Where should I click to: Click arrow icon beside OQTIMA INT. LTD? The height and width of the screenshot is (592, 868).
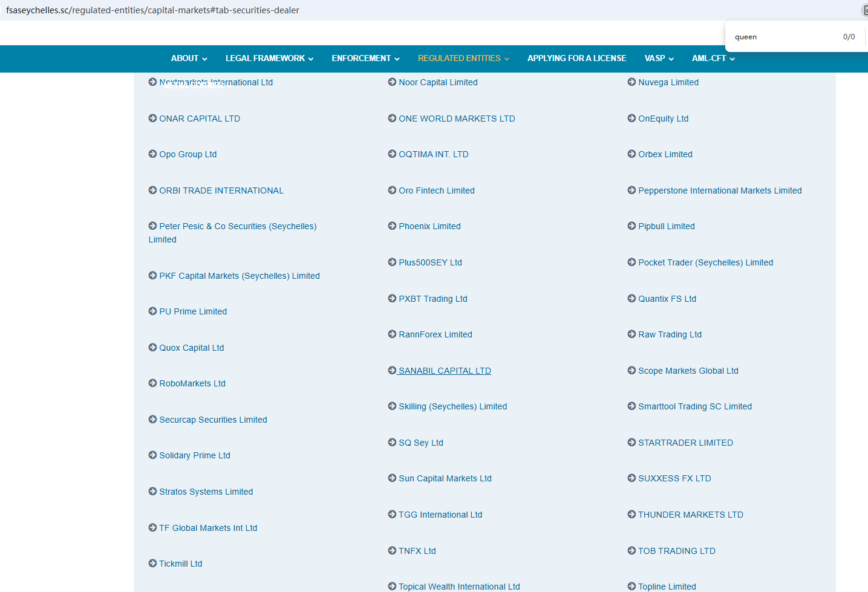392,154
